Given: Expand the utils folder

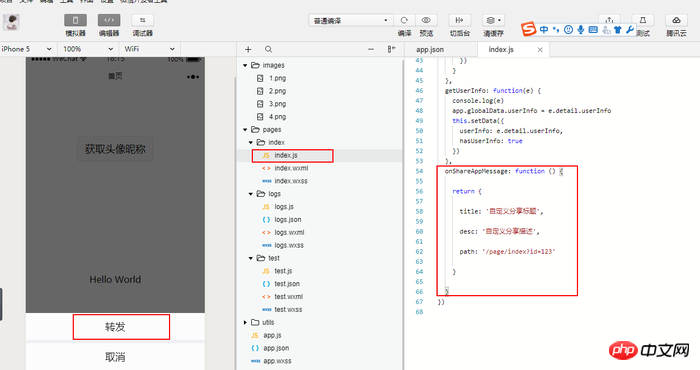Looking at the screenshot, I should tap(245, 322).
